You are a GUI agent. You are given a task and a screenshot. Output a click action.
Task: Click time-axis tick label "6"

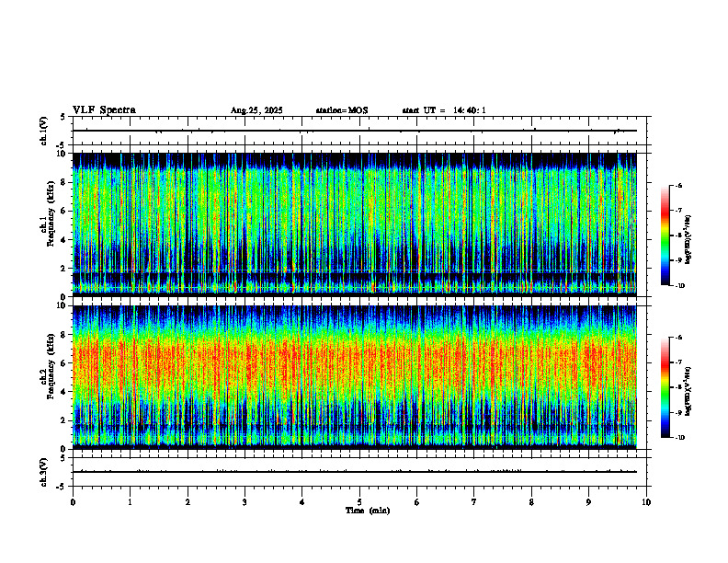417,502
